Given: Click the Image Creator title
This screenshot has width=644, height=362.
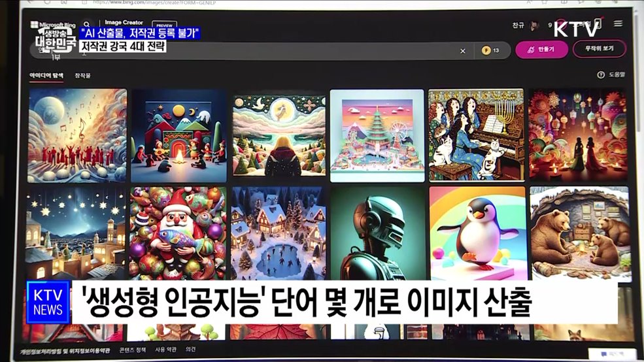Looking at the screenshot, I should (x=124, y=23).
